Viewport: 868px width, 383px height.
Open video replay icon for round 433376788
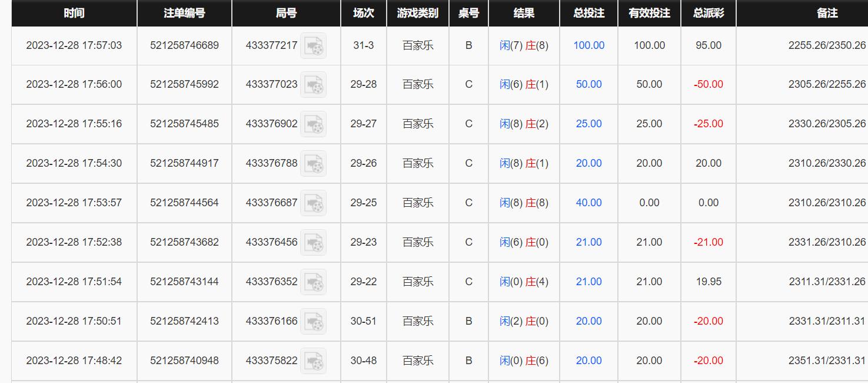point(313,164)
